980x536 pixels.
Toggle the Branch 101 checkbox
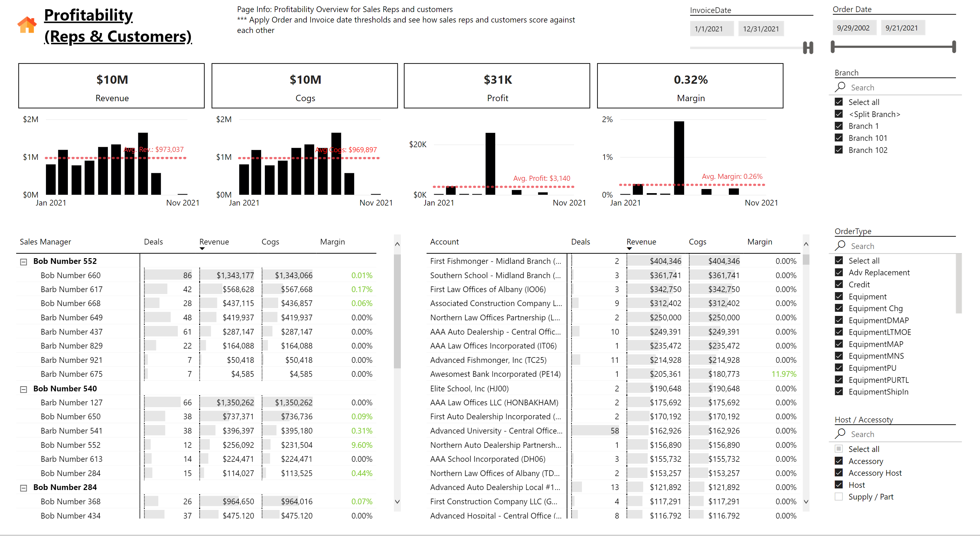pos(839,138)
